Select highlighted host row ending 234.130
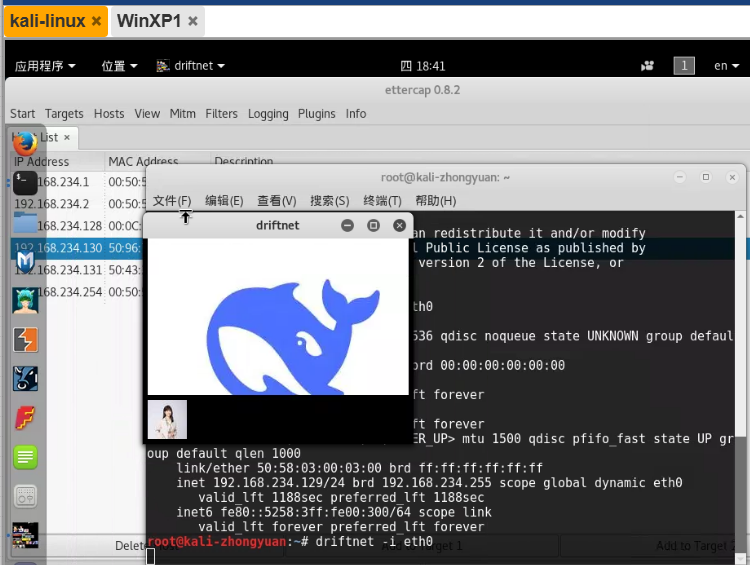Viewport: 750px width, 565px height. 77,248
